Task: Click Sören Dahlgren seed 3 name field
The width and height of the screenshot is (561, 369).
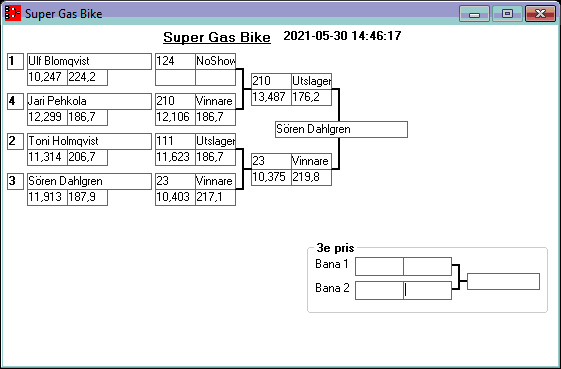Action: [89, 182]
